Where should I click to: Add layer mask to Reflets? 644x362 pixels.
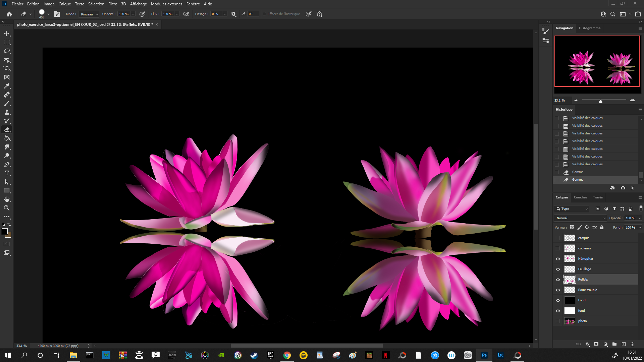point(596,344)
